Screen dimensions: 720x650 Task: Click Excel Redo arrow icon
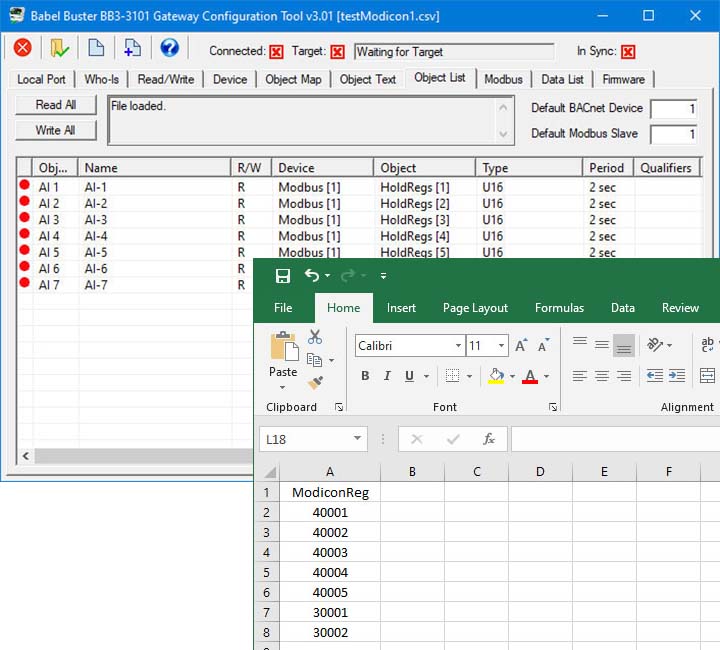point(348,275)
